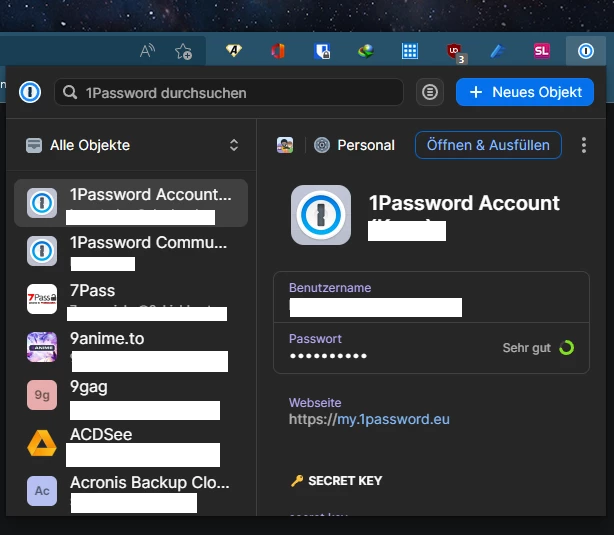The height and width of the screenshot is (535, 614).
Task: Add page to favorites star icon
Action: pyautogui.click(x=183, y=51)
